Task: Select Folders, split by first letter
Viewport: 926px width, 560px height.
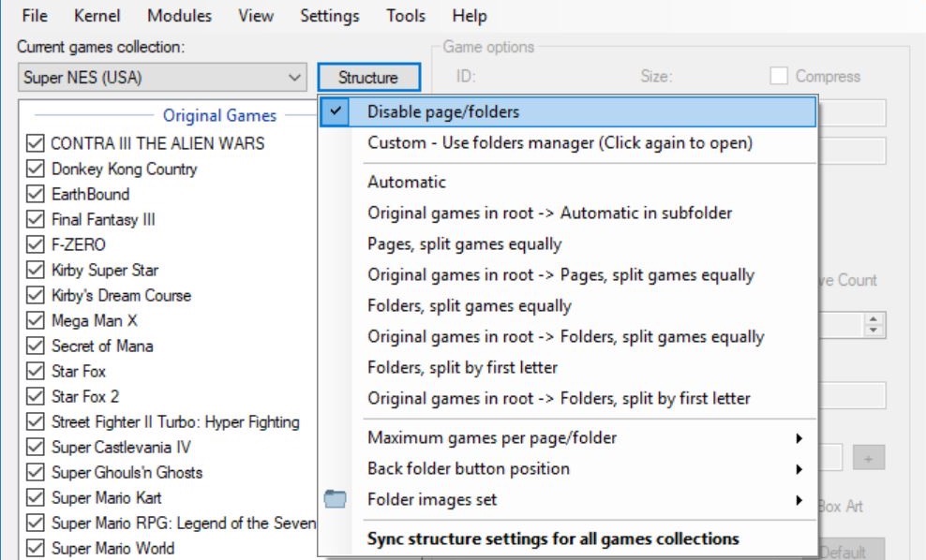Action: [568, 368]
